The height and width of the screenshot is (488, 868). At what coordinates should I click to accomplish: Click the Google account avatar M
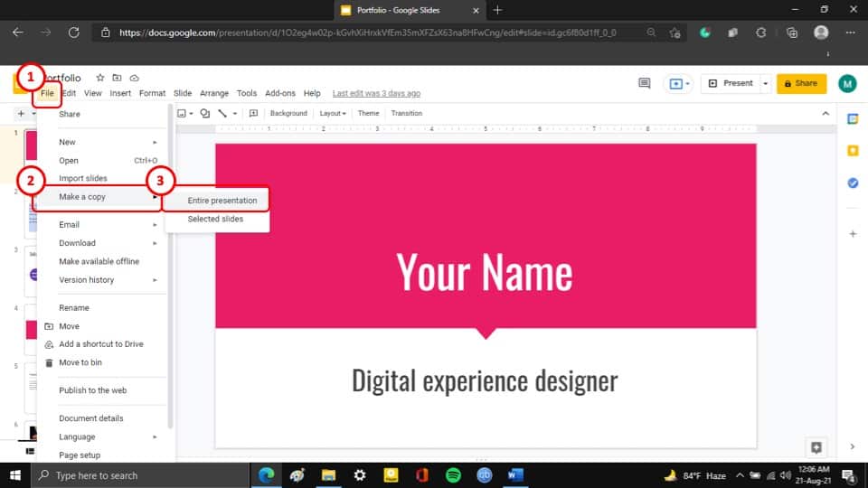(847, 83)
